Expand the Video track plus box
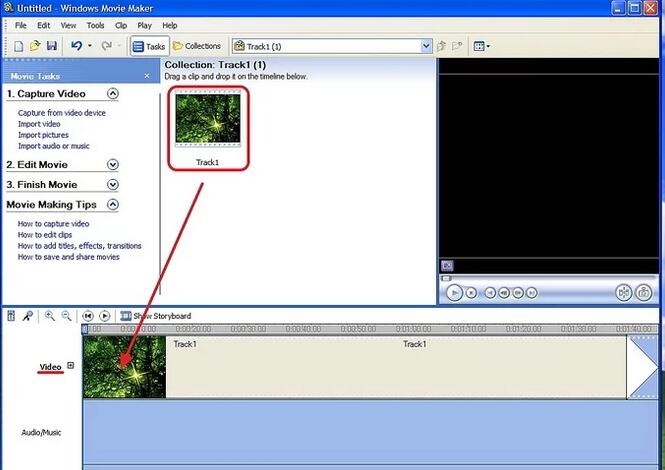The height and width of the screenshot is (470, 665). point(71,365)
